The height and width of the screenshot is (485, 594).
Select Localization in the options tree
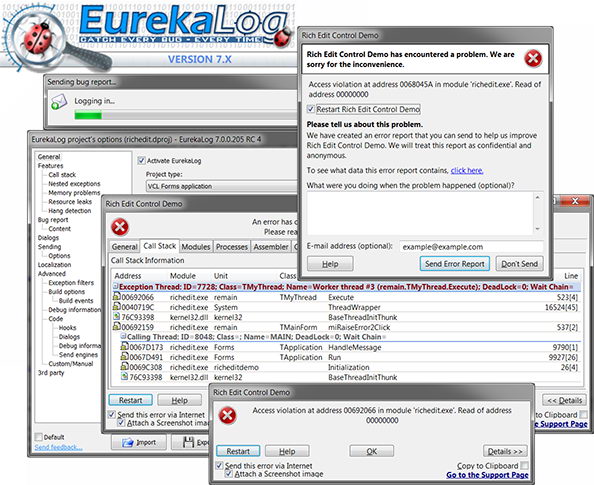click(x=55, y=265)
